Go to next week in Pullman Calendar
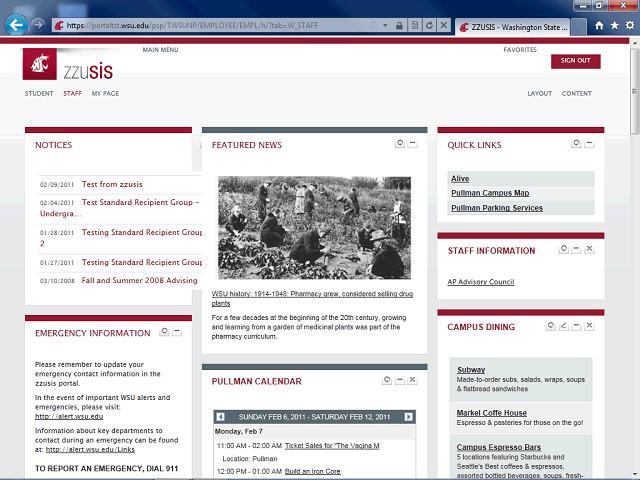The width and height of the screenshot is (640, 480). pos(408,417)
